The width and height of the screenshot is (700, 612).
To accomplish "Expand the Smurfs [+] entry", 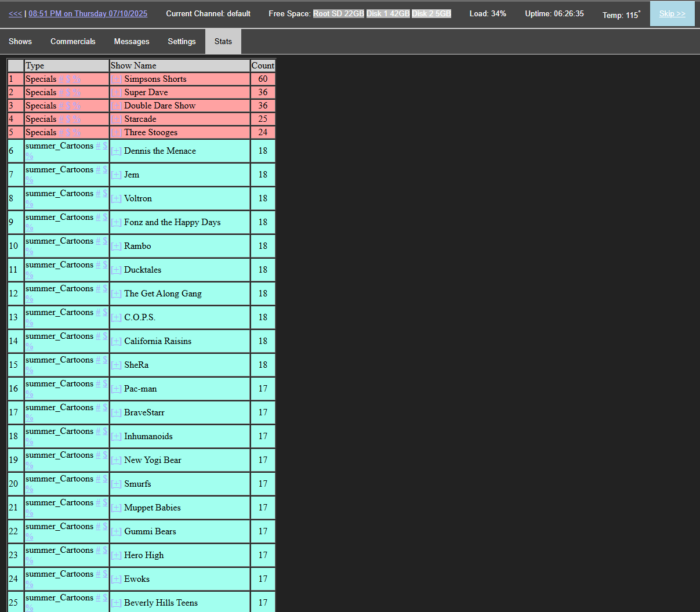I will tap(117, 484).
